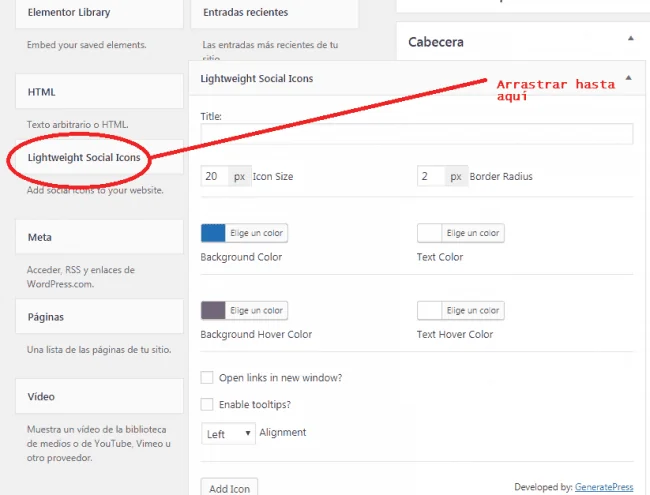This screenshot has height=495, width=650.
Task: Select the Vídeo widget
Action: 99,396
